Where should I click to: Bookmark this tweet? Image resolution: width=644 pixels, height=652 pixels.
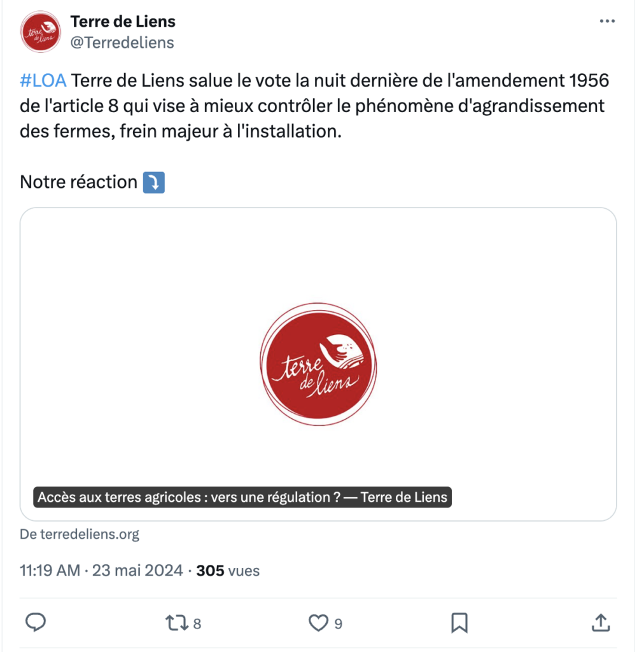click(x=459, y=623)
